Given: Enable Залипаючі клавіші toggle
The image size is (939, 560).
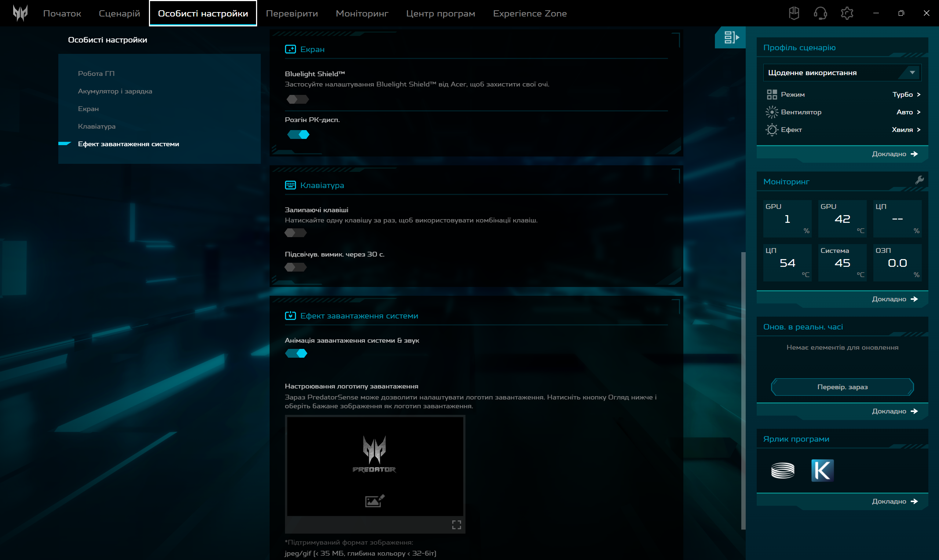Looking at the screenshot, I should tap(296, 233).
